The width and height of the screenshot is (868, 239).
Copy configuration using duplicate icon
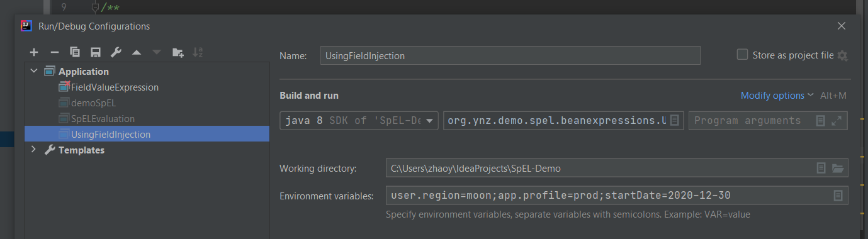(x=75, y=52)
